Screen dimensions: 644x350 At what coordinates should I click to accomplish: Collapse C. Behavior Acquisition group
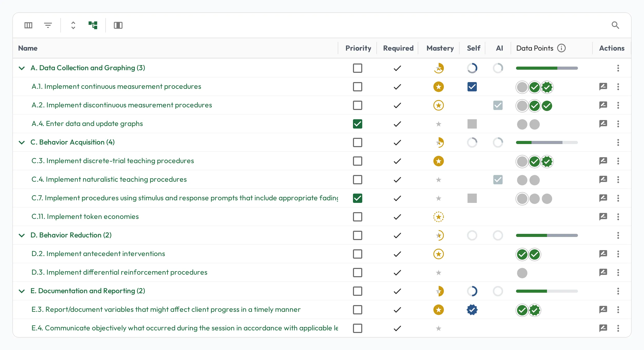[x=22, y=142]
